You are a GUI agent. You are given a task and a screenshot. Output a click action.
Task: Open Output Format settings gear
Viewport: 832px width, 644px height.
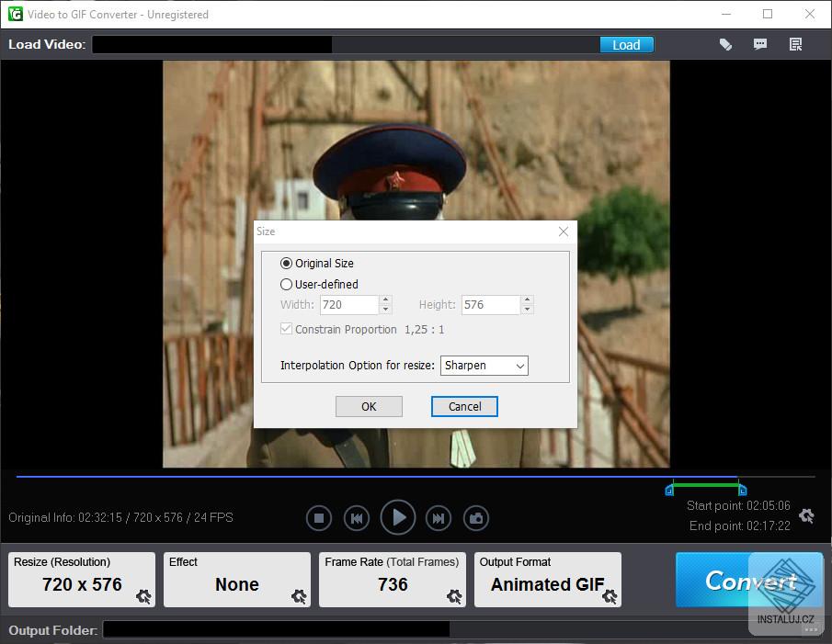tap(610, 597)
